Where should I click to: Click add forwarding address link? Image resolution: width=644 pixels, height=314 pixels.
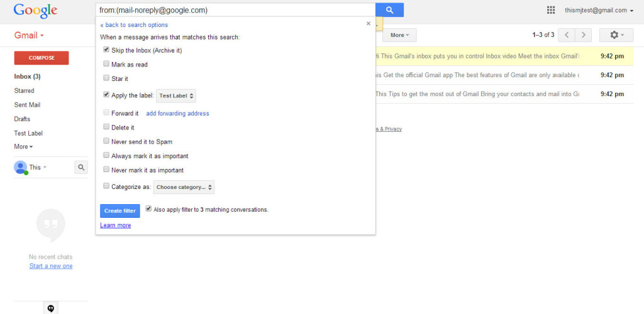pos(177,114)
